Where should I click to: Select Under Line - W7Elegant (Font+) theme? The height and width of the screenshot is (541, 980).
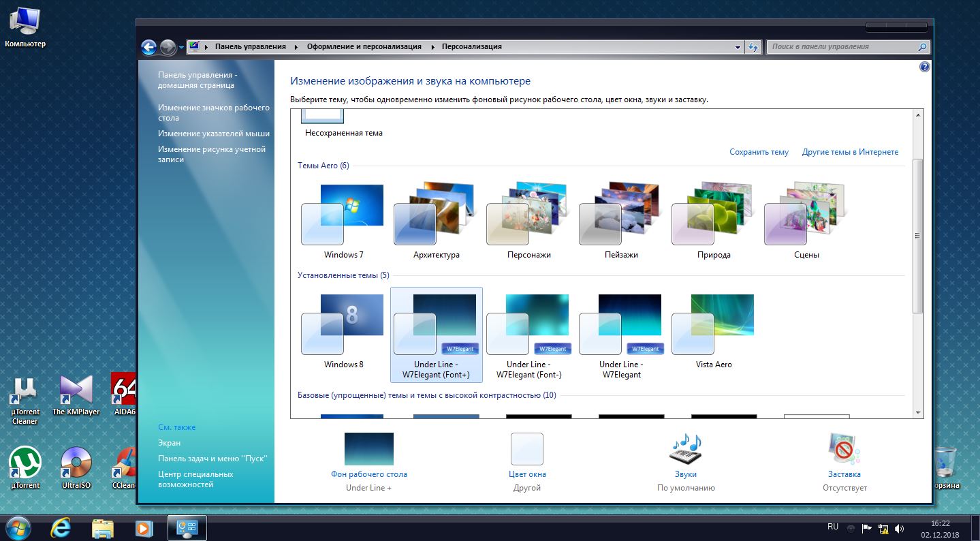[437, 335]
